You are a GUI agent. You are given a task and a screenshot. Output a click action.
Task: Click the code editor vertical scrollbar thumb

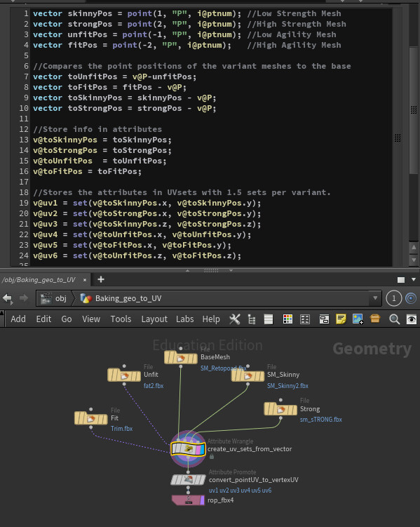[x=414, y=111]
